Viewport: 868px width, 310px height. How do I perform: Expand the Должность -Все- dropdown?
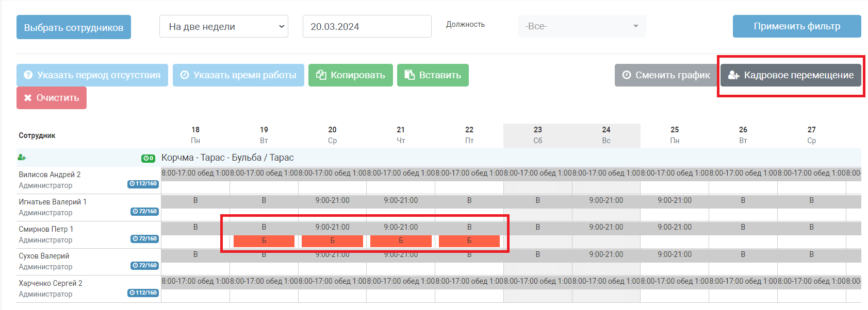click(x=582, y=26)
